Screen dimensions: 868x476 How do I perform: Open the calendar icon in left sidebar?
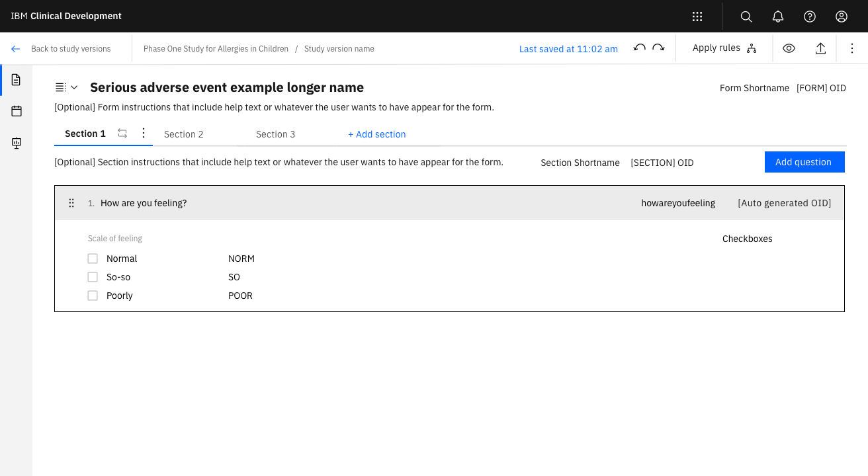(17, 111)
